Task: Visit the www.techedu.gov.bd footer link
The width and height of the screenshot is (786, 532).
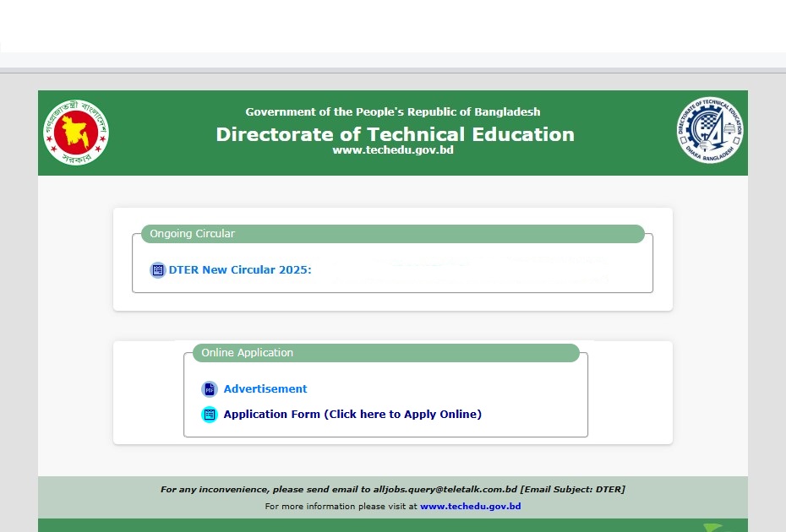Action: pyautogui.click(x=470, y=507)
